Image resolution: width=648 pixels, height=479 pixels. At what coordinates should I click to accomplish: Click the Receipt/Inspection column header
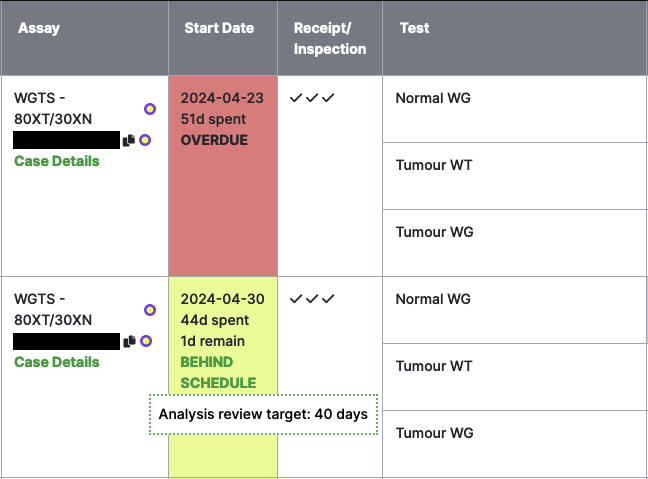pyautogui.click(x=330, y=38)
